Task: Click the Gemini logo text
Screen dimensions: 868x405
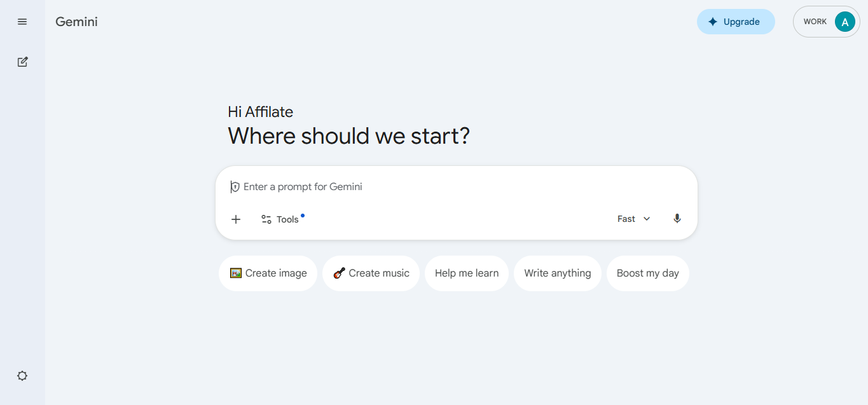Action: click(76, 22)
